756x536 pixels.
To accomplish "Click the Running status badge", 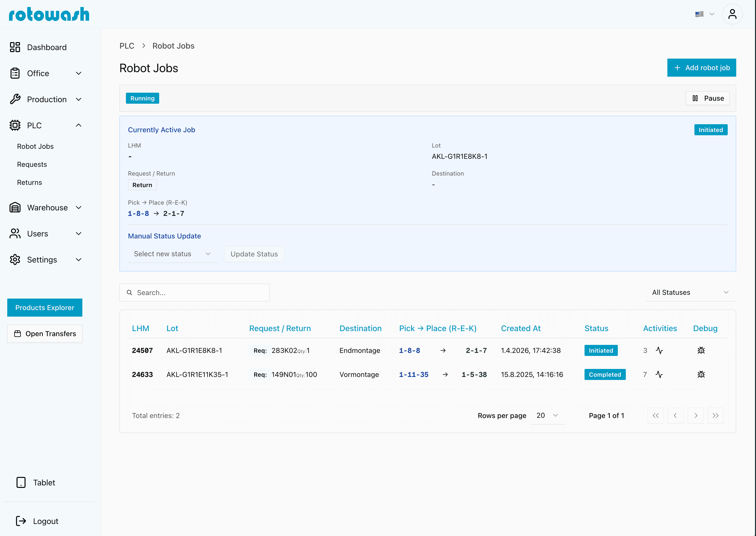I will coord(142,98).
